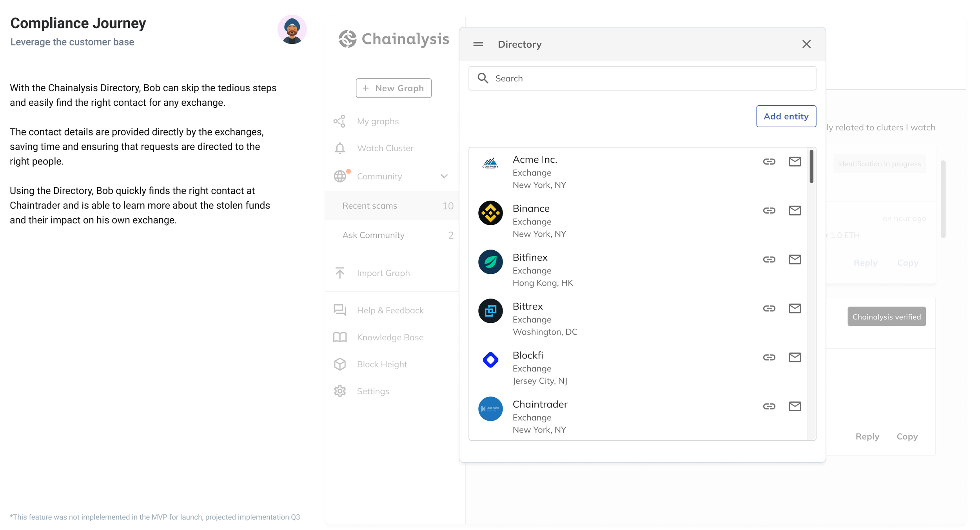The width and height of the screenshot is (980, 530).
Task: Email the Acme Inc. contact
Action: tap(795, 161)
